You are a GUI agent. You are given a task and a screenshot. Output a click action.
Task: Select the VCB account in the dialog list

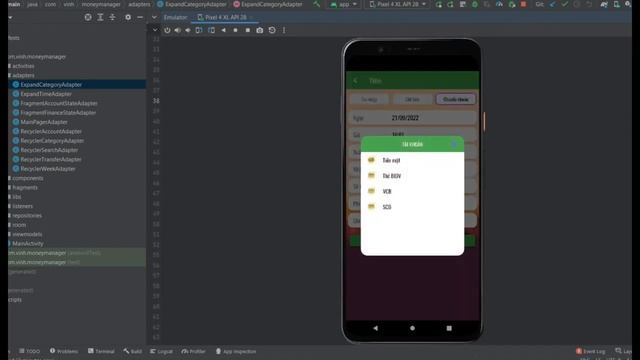[412, 191]
